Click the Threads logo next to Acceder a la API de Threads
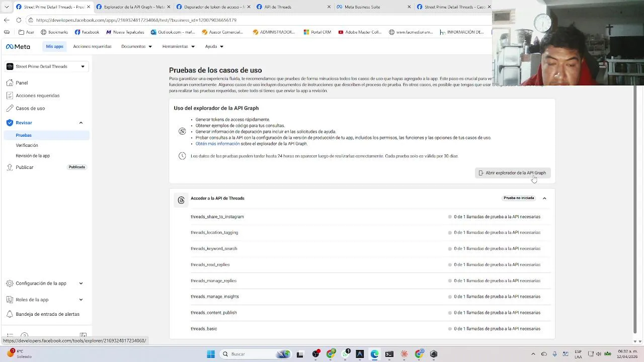The height and width of the screenshot is (362, 644). 181,200
